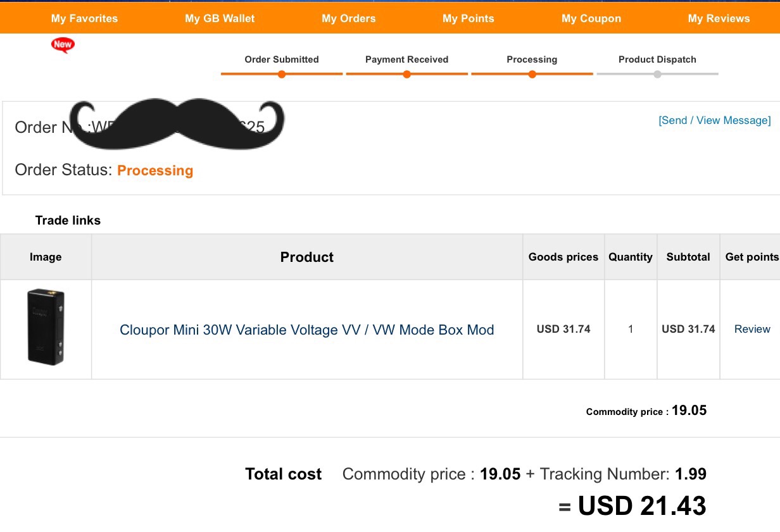Click the Processing step progress dot

click(x=532, y=74)
